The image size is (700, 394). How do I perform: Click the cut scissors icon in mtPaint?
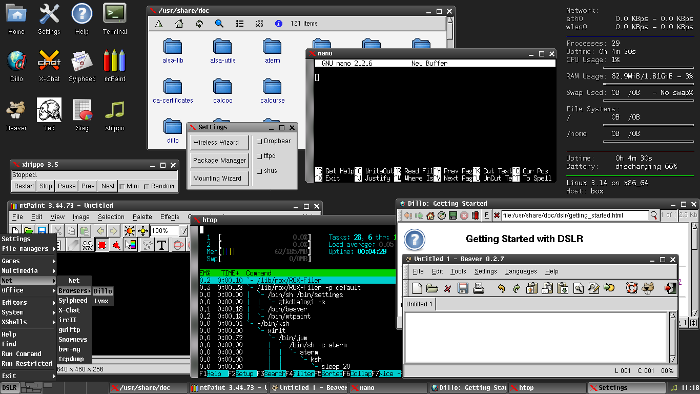point(57,231)
